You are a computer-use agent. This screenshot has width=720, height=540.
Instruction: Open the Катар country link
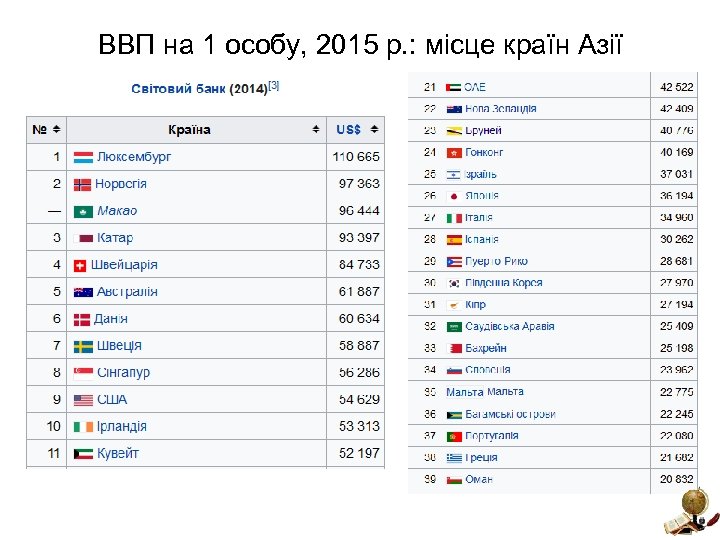(x=115, y=238)
